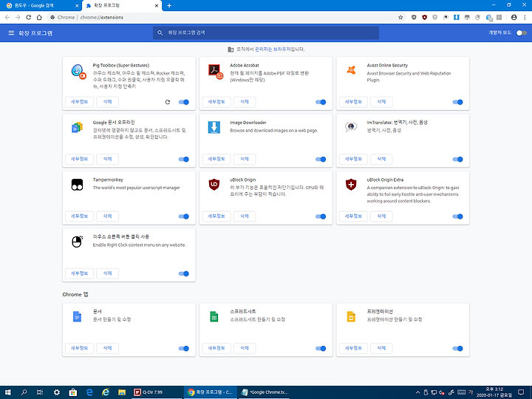This screenshot has height=399, width=532.
Task: Click the ImTranslator toolbar icon
Action: pyautogui.click(x=446, y=17)
